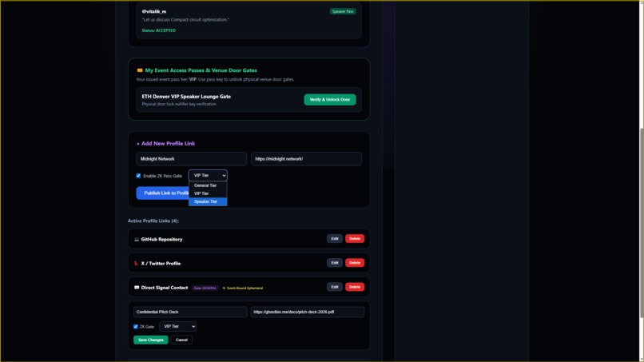Edit the X / Twitter Profile link
This screenshot has height=362, width=644.
pyautogui.click(x=335, y=263)
